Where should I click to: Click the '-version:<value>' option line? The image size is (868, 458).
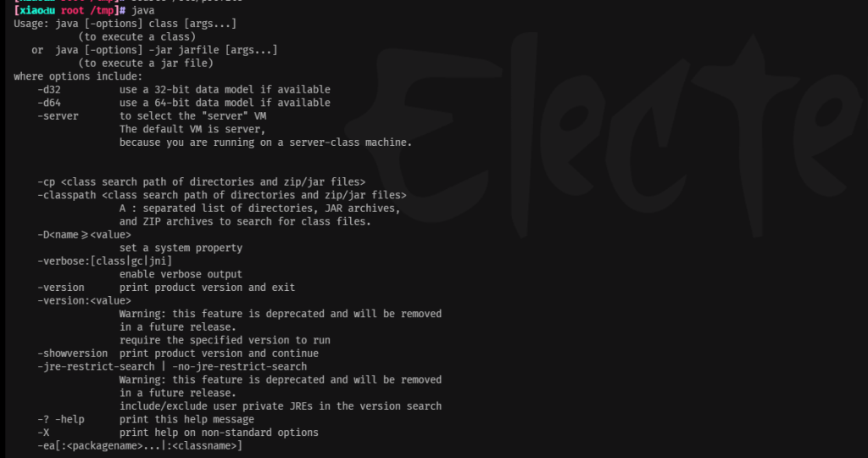(x=84, y=301)
